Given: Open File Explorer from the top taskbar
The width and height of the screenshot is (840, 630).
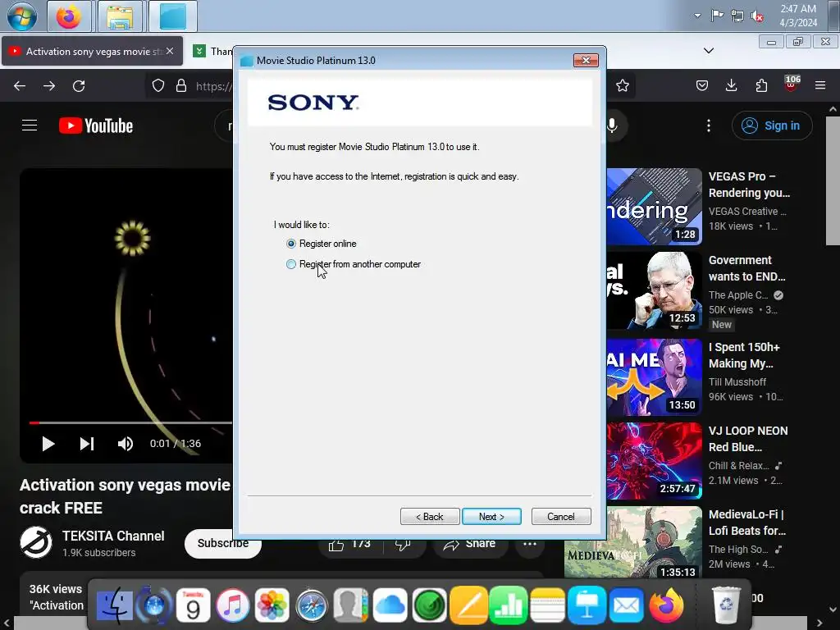Looking at the screenshot, I should [x=120, y=16].
